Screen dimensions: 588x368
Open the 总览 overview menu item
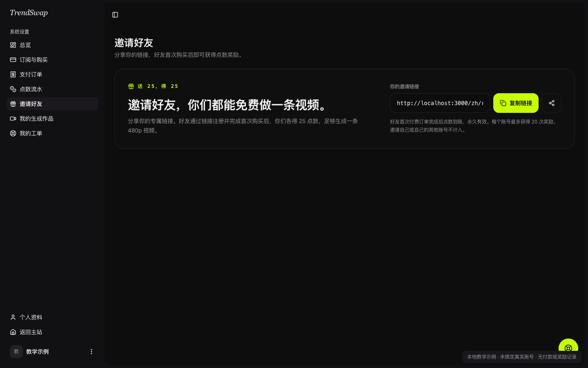point(52,45)
